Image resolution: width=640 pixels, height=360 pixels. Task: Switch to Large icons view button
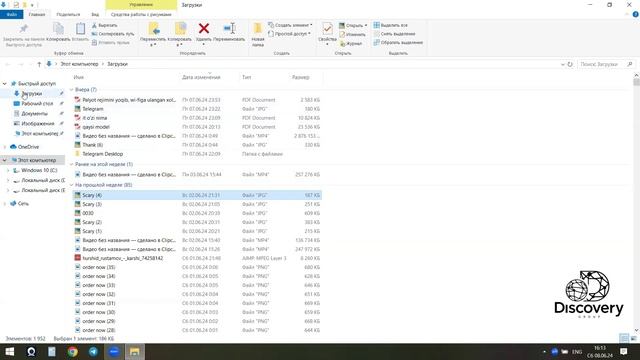(633, 338)
